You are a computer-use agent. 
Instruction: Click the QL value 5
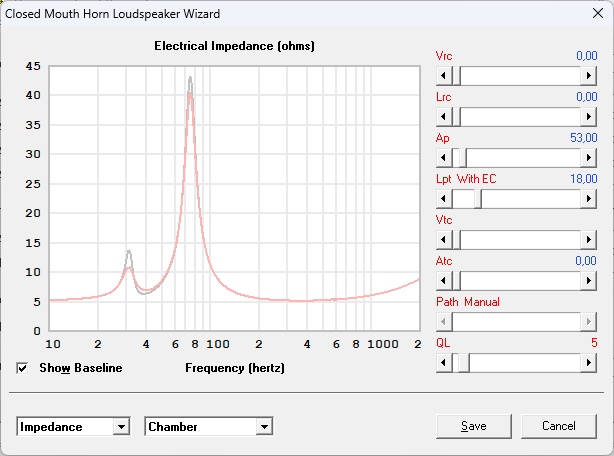click(x=594, y=343)
